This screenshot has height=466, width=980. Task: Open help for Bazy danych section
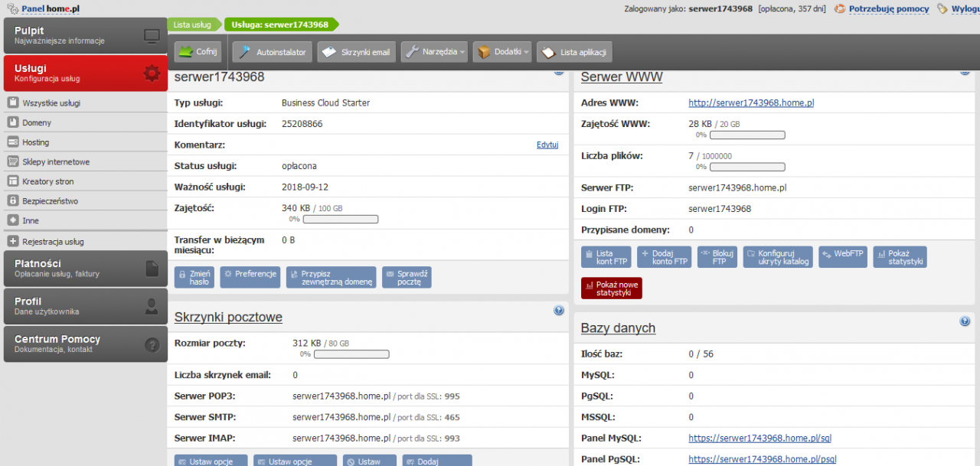(965, 321)
